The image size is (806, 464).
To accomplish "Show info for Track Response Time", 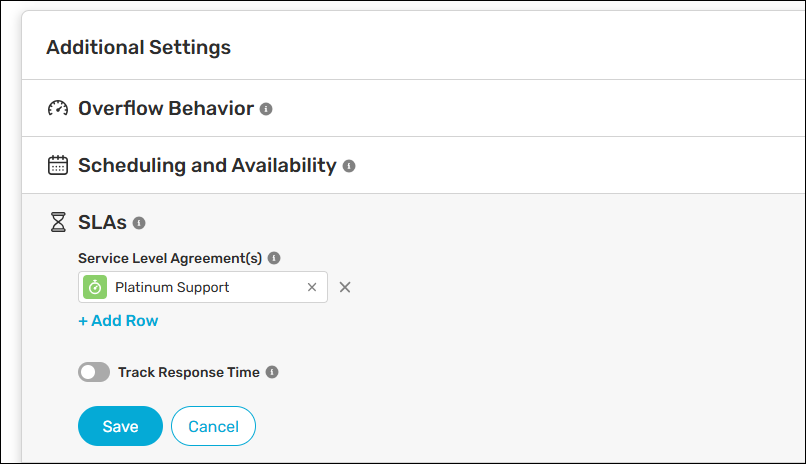I will point(272,372).
